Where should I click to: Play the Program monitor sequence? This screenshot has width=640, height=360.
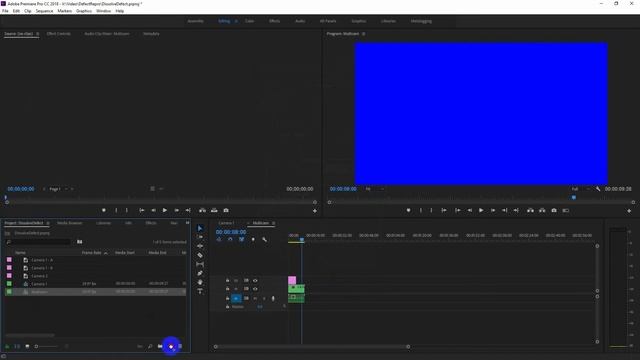click(481, 211)
